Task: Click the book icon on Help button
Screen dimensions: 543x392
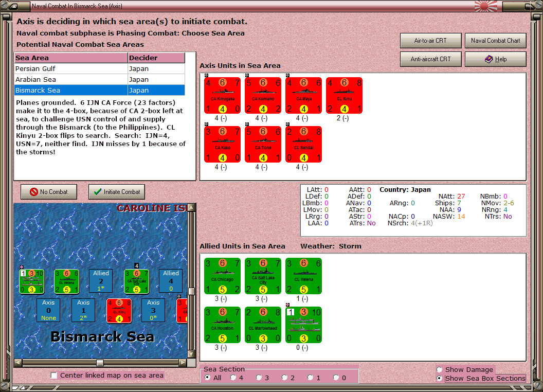Action: click(x=488, y=59)
